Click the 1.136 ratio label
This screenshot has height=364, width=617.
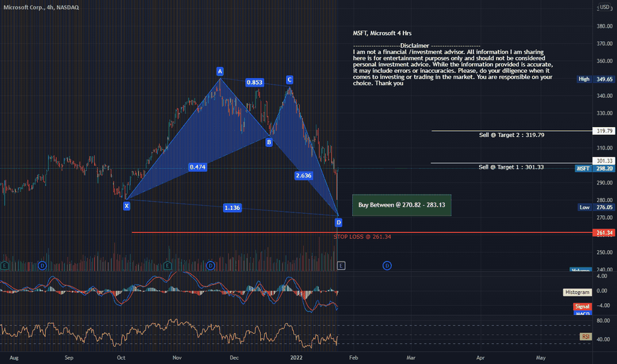click(x=232, y=208)
